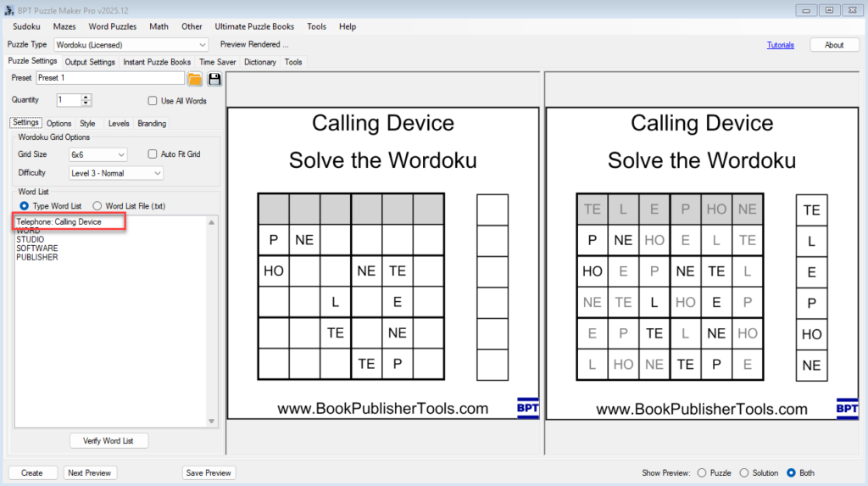Open the About button
The image size is (868, 486).
[x=834, y=45]
